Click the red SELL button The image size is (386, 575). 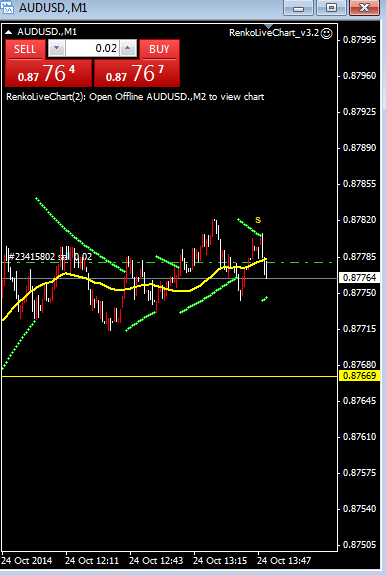click(25, 49)
